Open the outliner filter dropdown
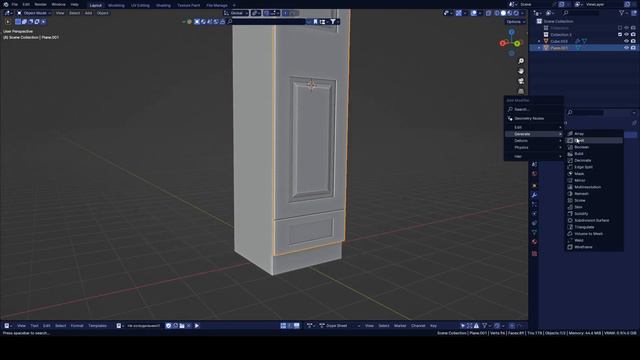640x360 pixels. [x=624, y=13]
